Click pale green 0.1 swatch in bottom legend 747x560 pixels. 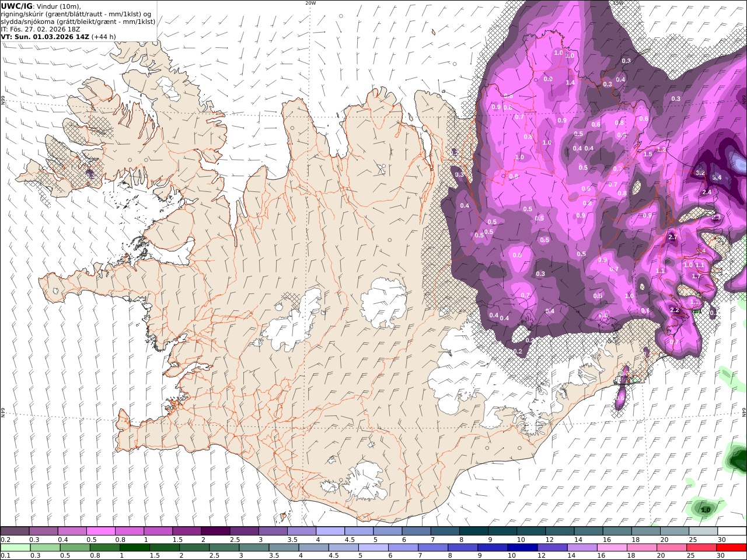point(15,548)
